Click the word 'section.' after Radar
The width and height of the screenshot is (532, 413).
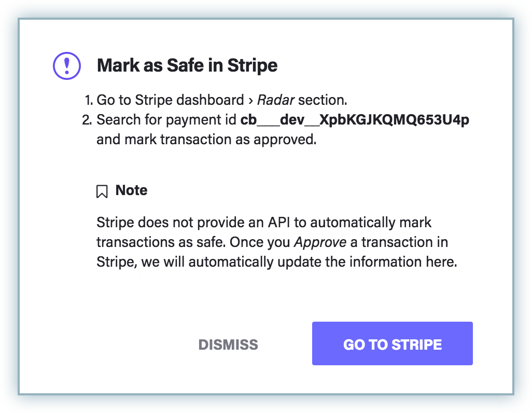323,100
